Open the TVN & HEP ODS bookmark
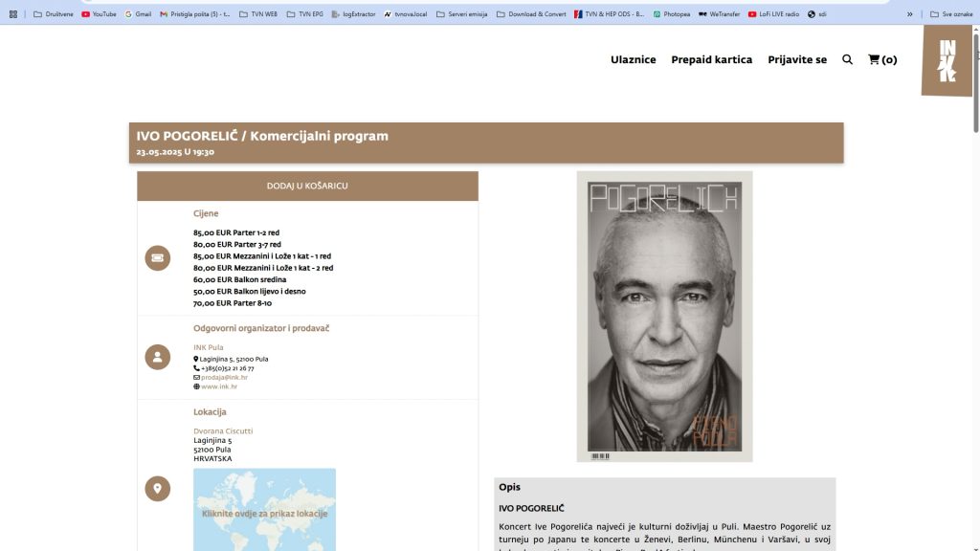Image resolution: width=980 pixels, height=551 pixels. (609, 13)
